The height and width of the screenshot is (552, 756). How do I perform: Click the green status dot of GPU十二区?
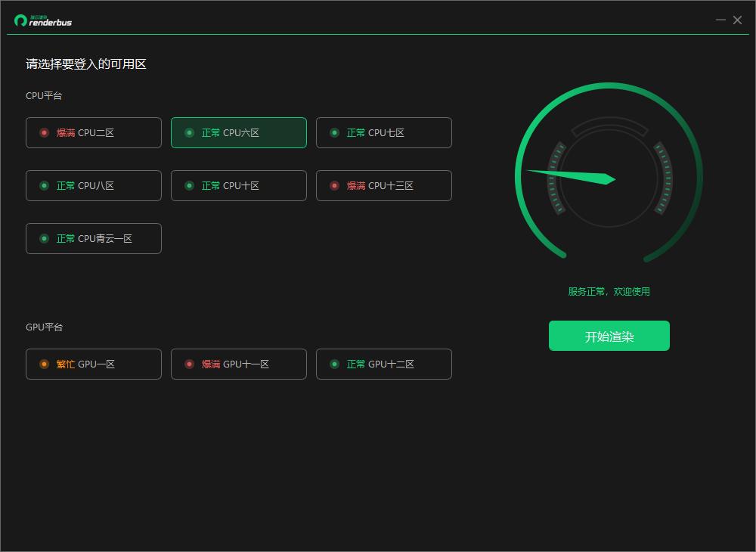click(335, 364)
